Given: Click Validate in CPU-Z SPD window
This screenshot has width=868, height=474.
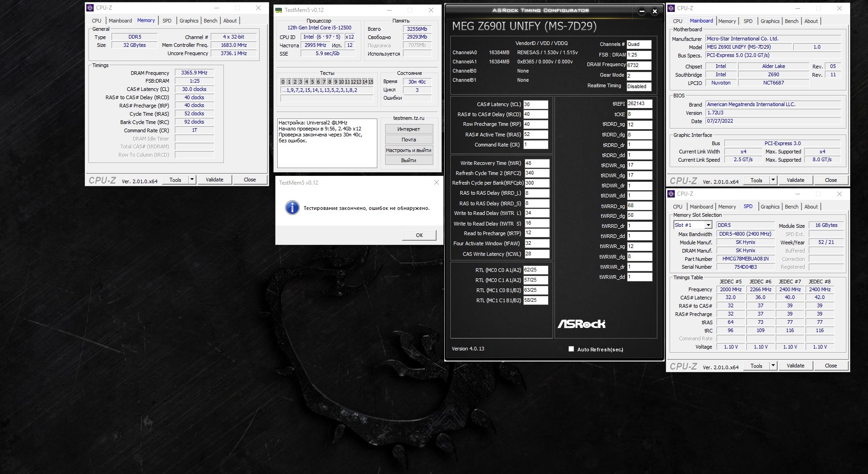Looking at the screenshot, I should coord(795,366).
